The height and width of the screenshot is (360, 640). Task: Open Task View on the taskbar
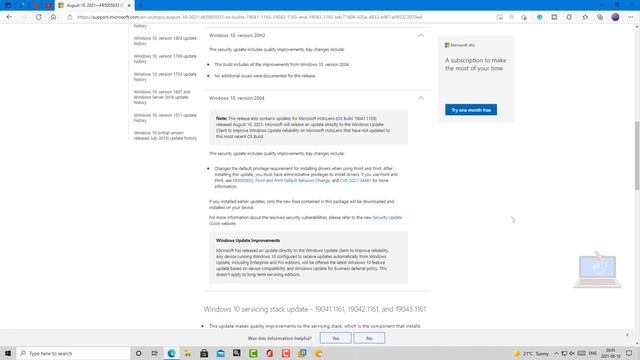click(155, 353)
